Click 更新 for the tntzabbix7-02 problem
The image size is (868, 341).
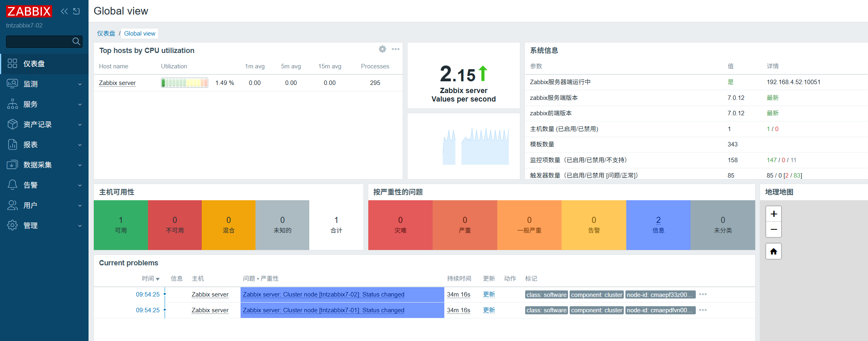pos(489,294)
